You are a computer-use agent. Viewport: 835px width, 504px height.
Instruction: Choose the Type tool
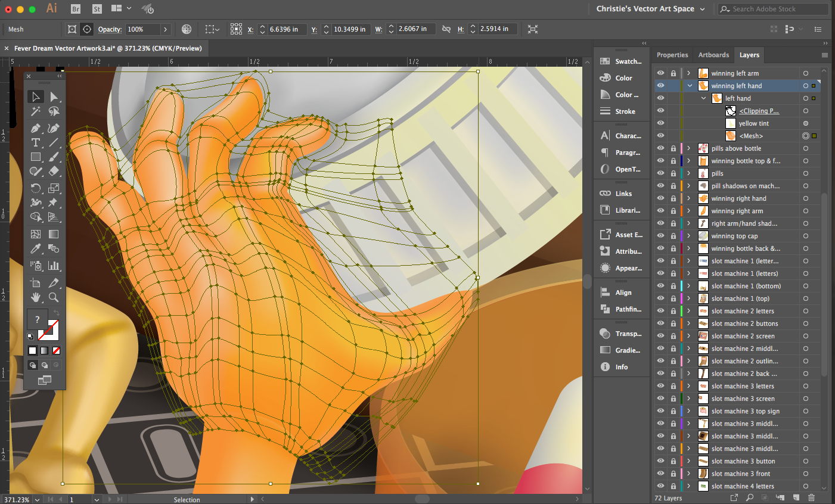tap(36, 142)
